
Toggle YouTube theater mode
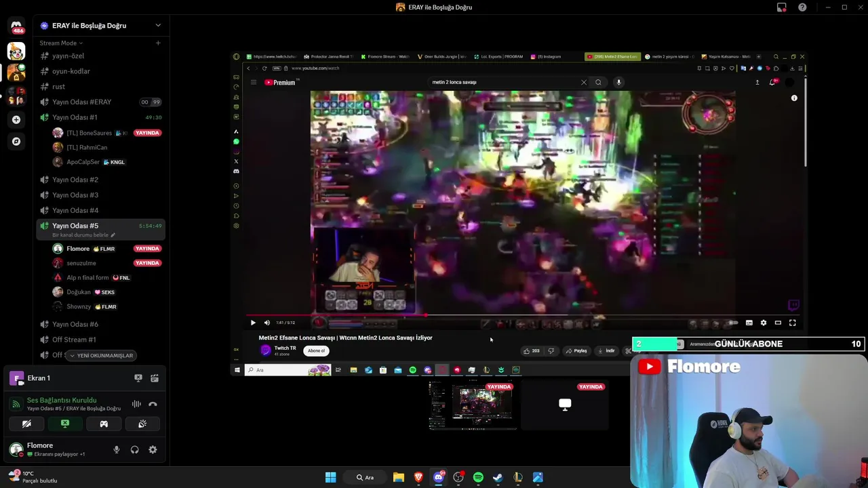pyautogui.click(x=778, y=323)
